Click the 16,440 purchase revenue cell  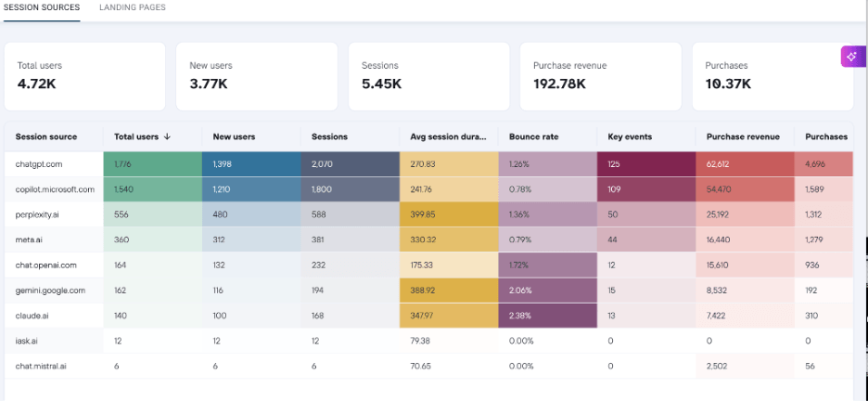745,239
